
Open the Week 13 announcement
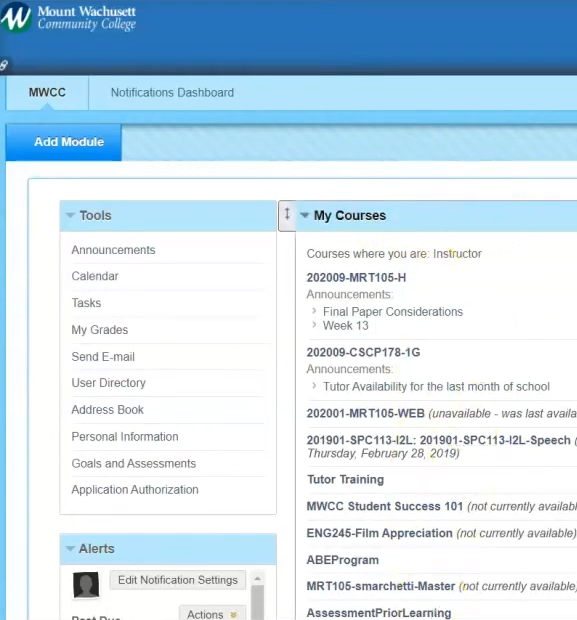[346, 325]
